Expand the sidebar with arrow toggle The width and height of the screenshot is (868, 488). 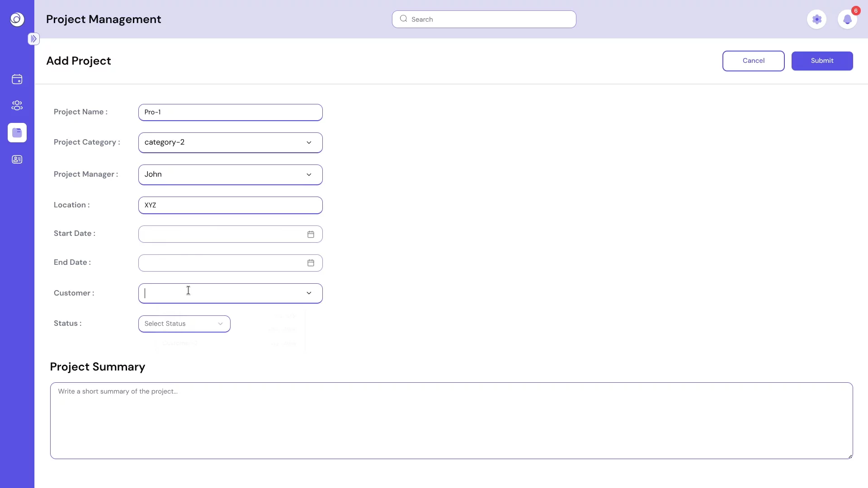click(x=33, y=39)
